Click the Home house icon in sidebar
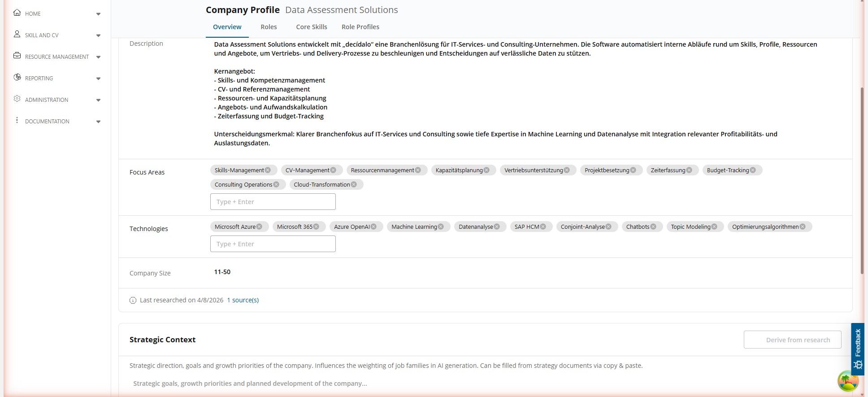 point(17,13)
